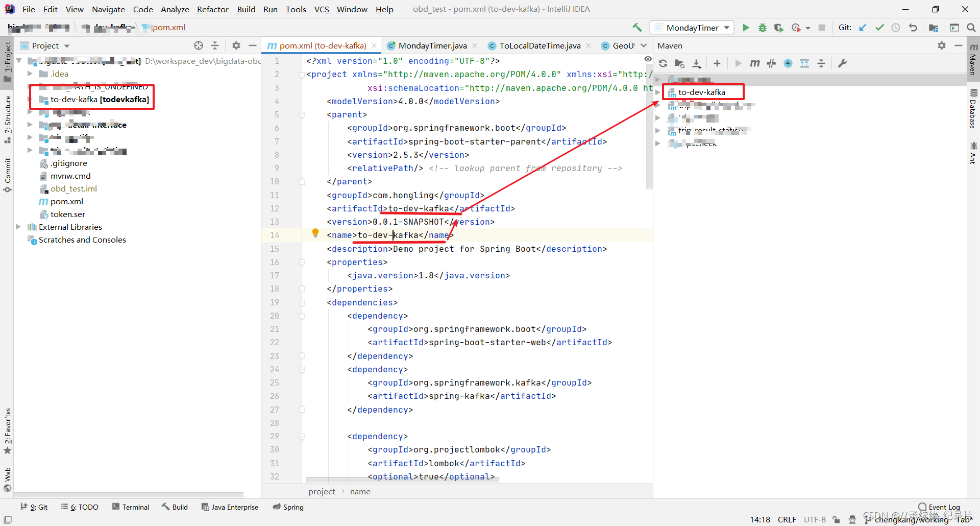
Task: Select token.ser in the project tree
Action: pos(68,214)
